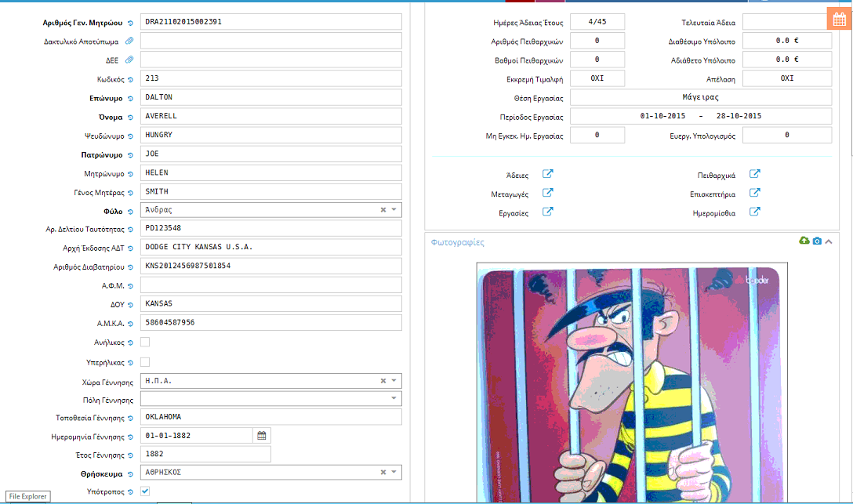Click history icon beside Ψευδώνυμο label

[131, 136]
